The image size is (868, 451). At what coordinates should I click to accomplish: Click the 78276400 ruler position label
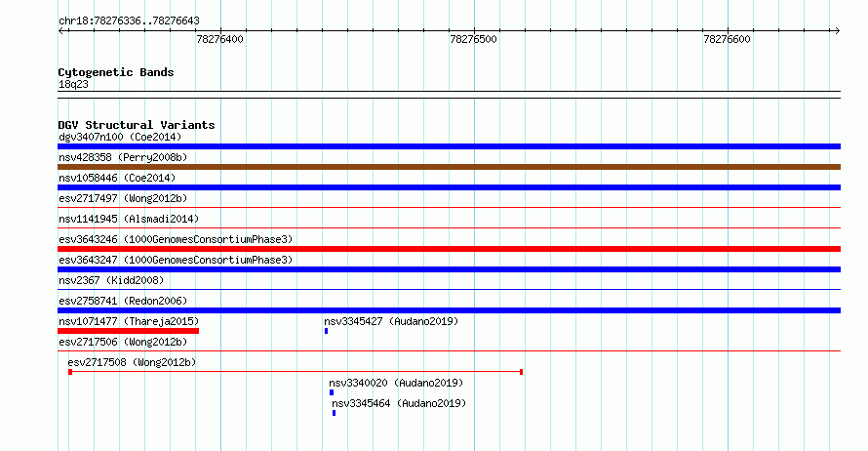click(219, 39)
